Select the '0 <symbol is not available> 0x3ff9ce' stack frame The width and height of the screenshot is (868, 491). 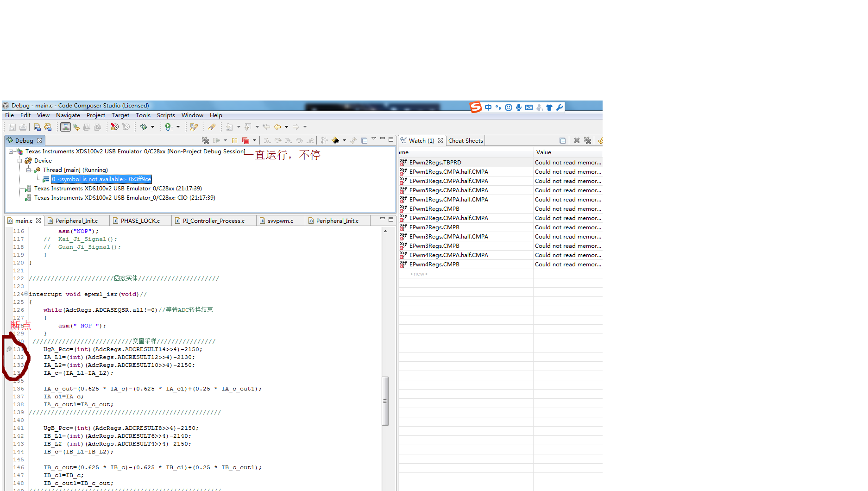101,179
